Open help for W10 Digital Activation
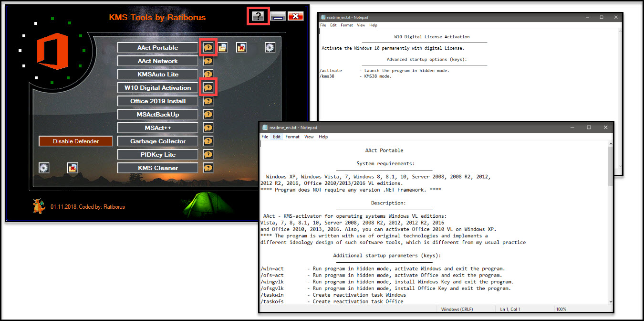The image size is (644, 321). [x=208, y=87]
